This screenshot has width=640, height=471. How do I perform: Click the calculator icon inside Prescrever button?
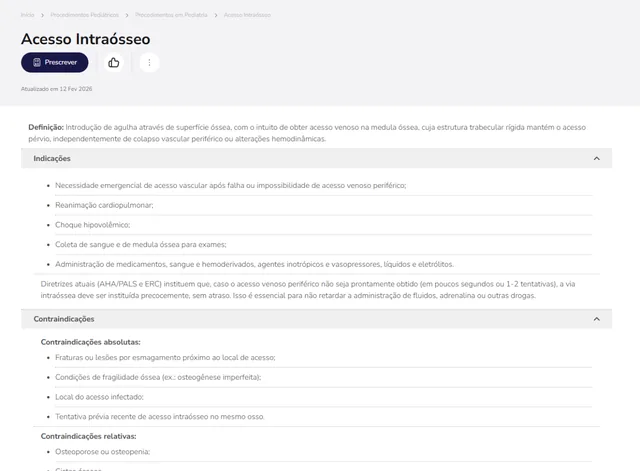(37, 62)
